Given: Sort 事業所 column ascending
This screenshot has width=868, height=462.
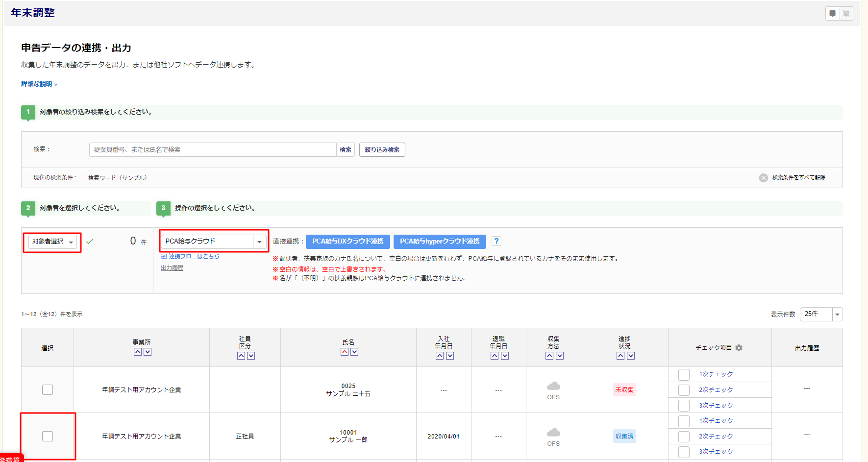Looking at the screenshot, I should 138,352.
